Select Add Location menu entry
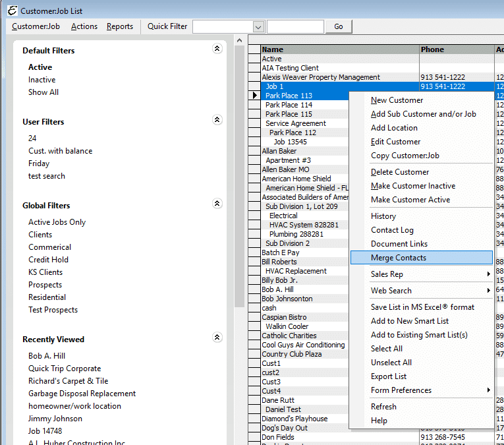504x445 pixels. tap(394, 128)
